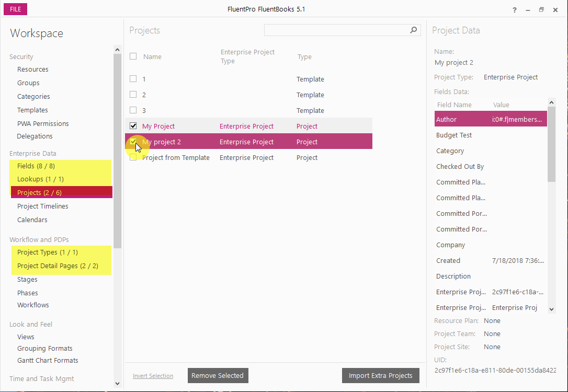This screenshot has width=568, height=392.
Task: Click the search magnifier icon in Projects
Action: point(413,30)
